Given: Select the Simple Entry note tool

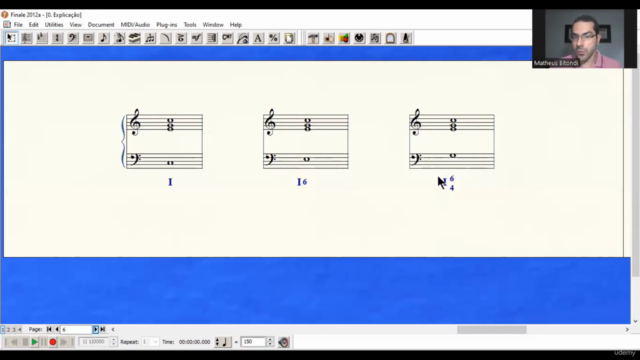Looking at the screenshot, I should [104, 38].
